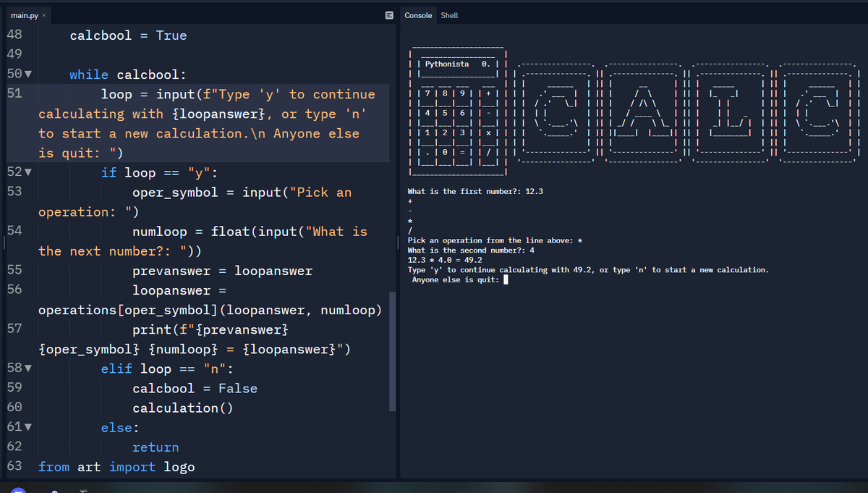Click line number 49 in the gutter

point(14,55)
